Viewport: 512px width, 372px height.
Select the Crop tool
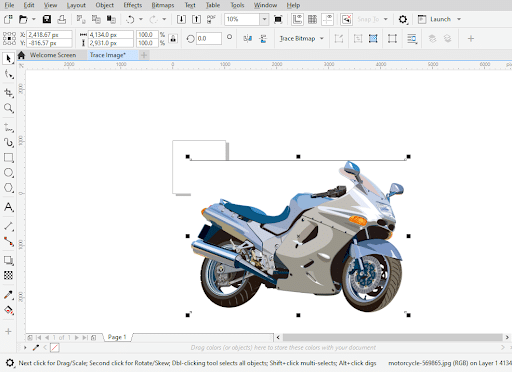pos(8,93)
